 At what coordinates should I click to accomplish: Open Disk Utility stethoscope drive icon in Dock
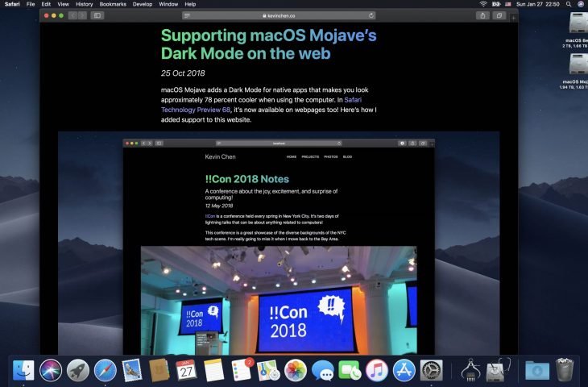[x=499, y=370]
